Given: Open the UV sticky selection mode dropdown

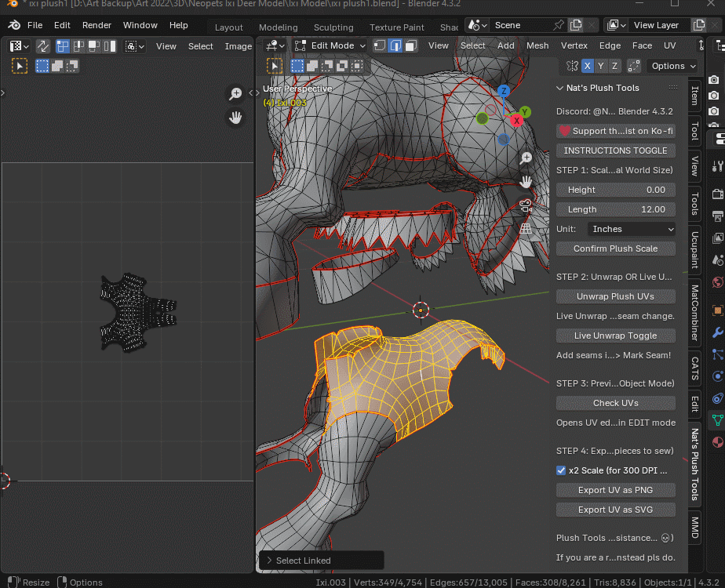Looking at the screenshot, I should point(134,46).
